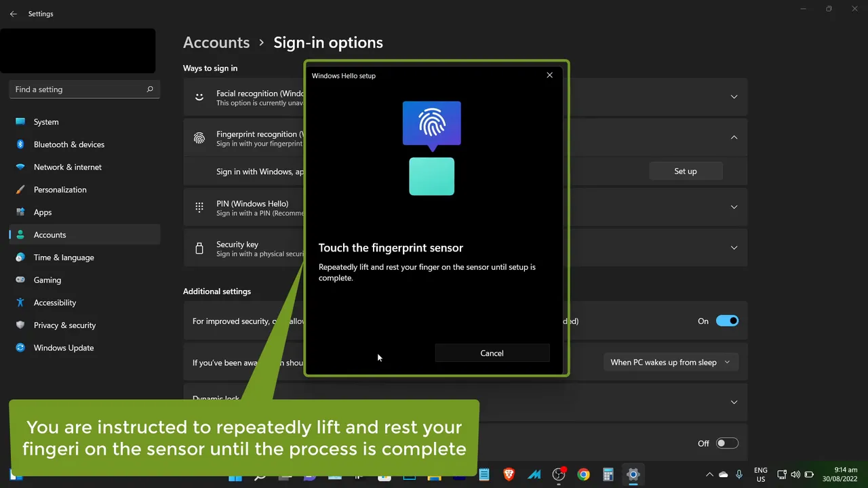The width and height of the screenshot is (868, 488).
Task: Show hidden system tray icons
Action: click(709, 474)
